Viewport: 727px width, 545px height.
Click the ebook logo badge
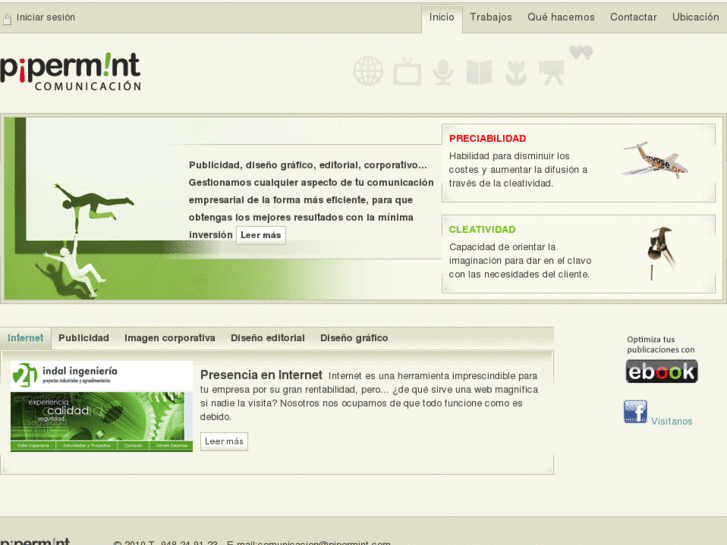[x=662, y=372]
